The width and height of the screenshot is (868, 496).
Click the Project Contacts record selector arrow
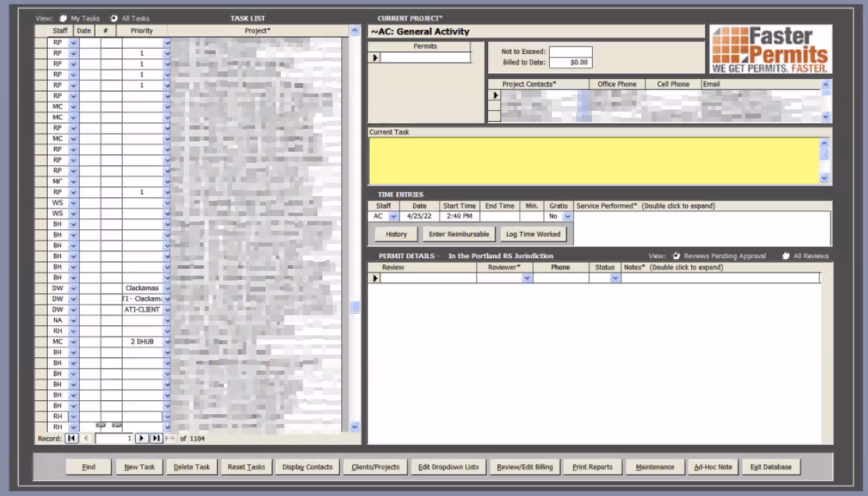pyautogui.click(x=495, y=95)
